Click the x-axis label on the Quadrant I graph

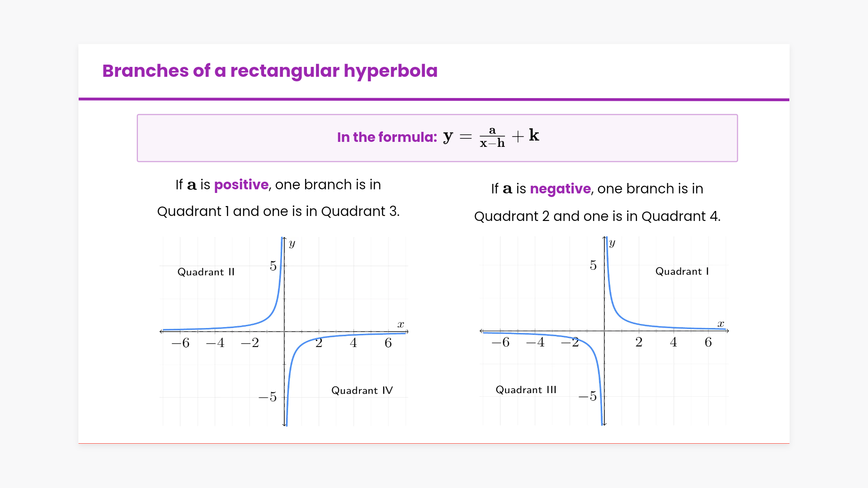[721, 324]
